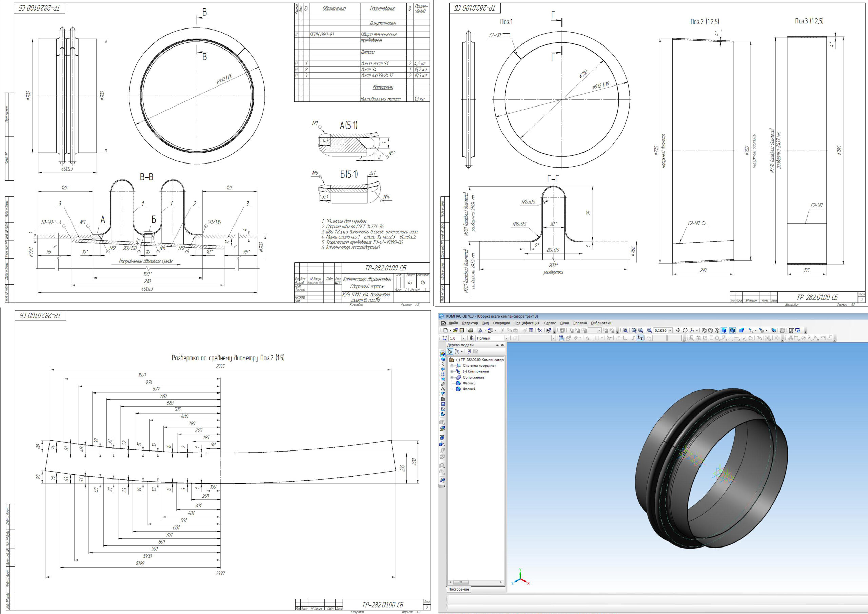
Task: Click the measurements compass sidebar icon
Action: (x=443, y=389)
